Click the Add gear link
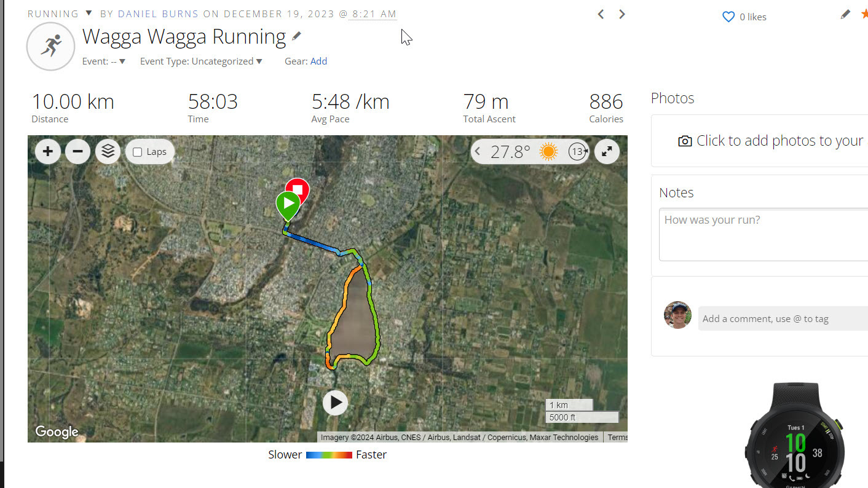 [x=318, y=61]
